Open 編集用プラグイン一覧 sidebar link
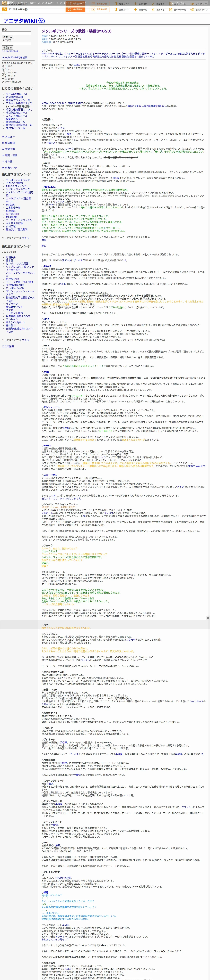210x980 pixels. [18, 100]
